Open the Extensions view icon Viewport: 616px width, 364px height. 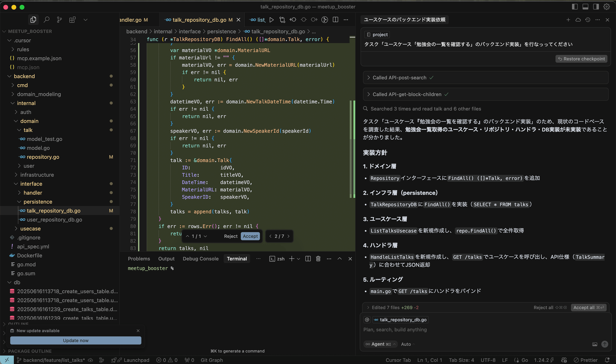[x=72, y=20]
